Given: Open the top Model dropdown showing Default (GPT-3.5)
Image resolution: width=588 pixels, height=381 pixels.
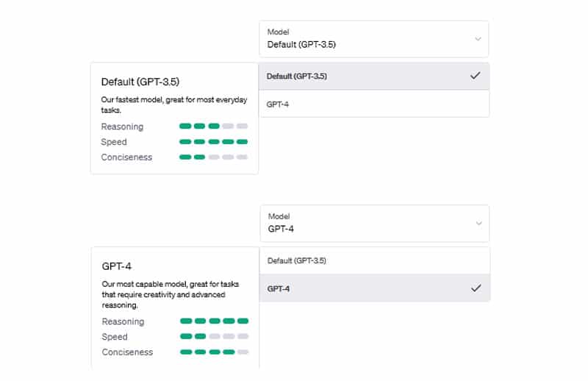Looking at the screenshot, I should click(374, 39).
